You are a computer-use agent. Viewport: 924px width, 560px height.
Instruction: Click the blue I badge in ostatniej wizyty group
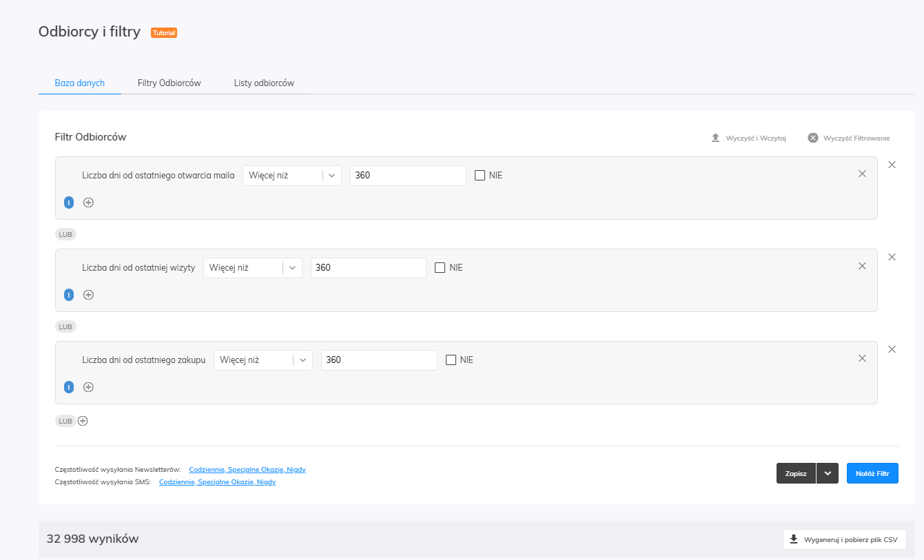69,295
